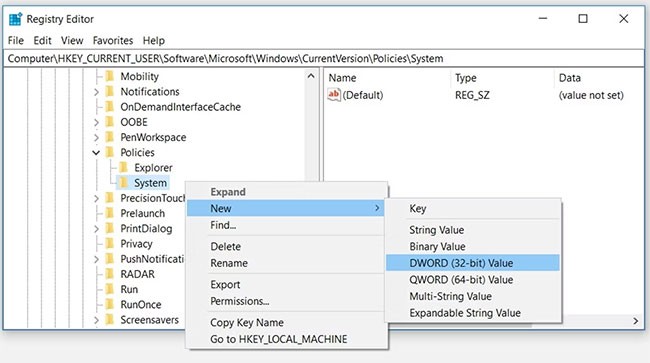
Task: Select Binary Value in the submenu
Action: 473,247
